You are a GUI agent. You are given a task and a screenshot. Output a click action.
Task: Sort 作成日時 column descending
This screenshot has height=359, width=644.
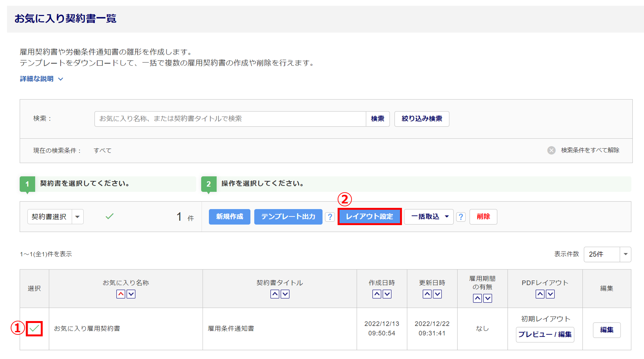(x=387, y=294)
